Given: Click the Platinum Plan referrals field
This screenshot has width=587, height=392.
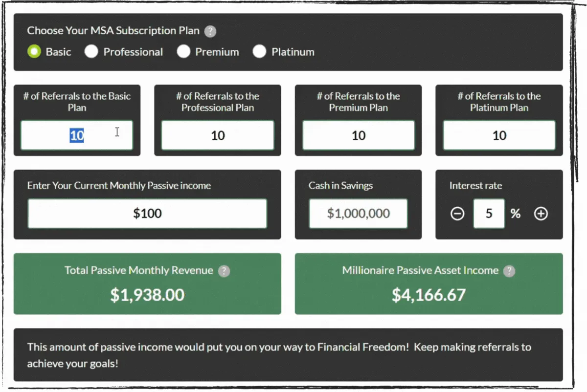Looking at the screenshot, I should pyautogui.click(x=499, y=135).
